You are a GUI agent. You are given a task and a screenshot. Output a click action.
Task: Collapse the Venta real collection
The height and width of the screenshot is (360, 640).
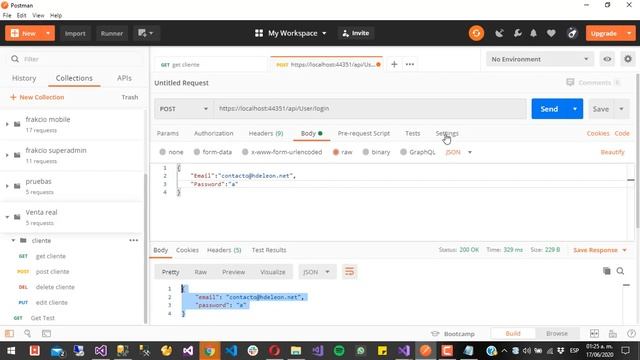7,217
